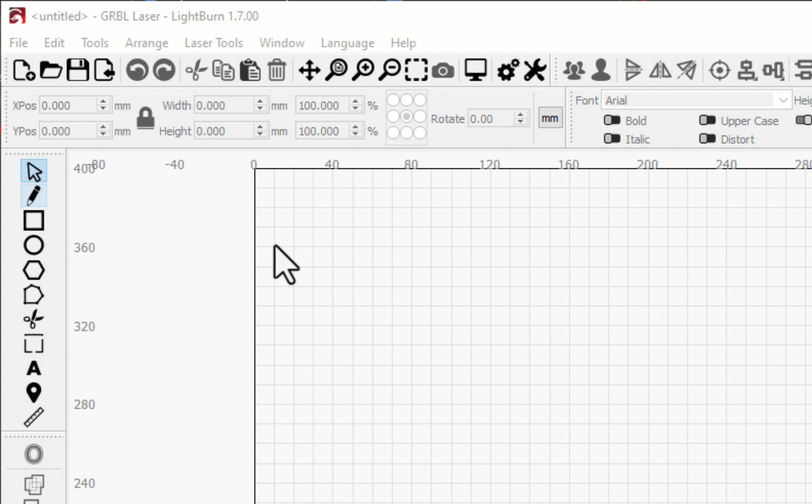The image size is (812, 504).
Task: Group the selected objects
Action: click(x=575, y=70)
